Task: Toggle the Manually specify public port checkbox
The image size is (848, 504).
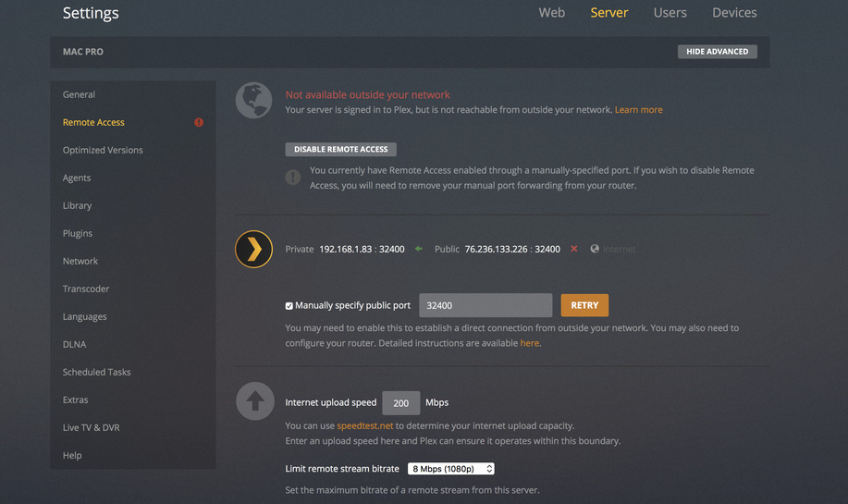Action: point(289,305)
